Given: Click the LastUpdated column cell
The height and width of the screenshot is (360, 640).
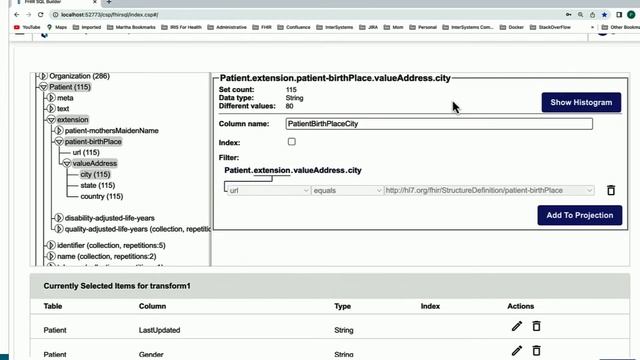Looking at the screenshot, I should click(x=159, y=330).
